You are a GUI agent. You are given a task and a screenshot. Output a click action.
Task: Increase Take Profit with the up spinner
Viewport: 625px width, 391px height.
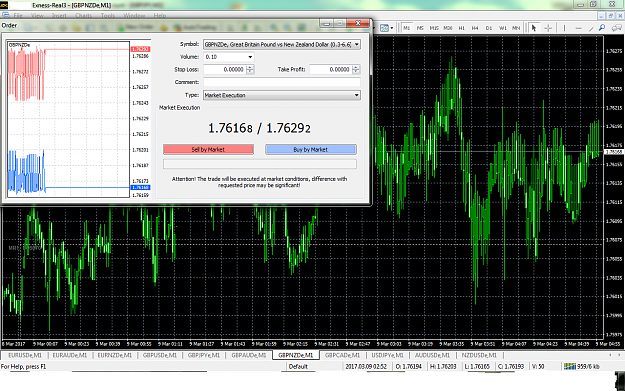pos(356,67)
